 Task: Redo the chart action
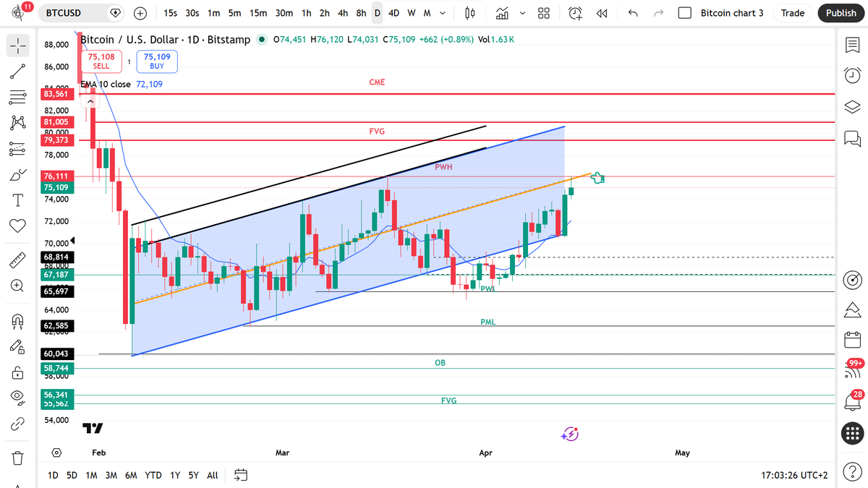pyautogui.click(x=658, y=13)
